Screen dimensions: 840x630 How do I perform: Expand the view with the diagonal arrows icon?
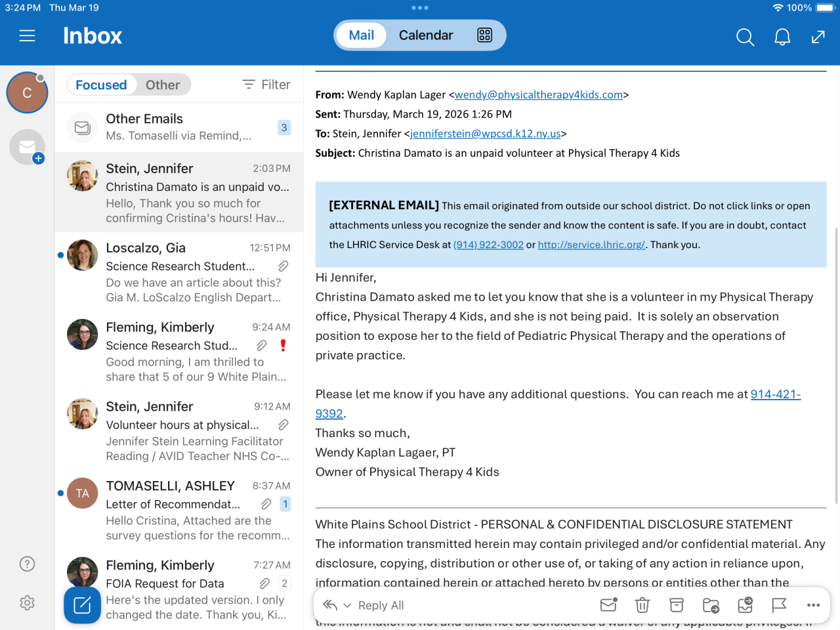click(818, 37)
